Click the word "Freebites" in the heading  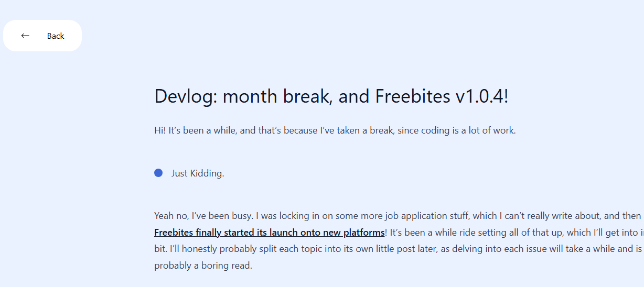pyautogui.click(x=413, y=96)
